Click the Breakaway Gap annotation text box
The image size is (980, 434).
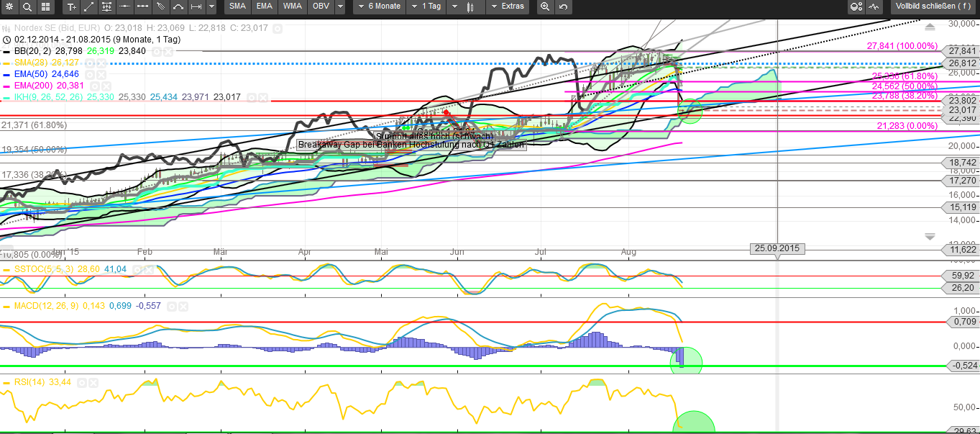coord(412,145)
